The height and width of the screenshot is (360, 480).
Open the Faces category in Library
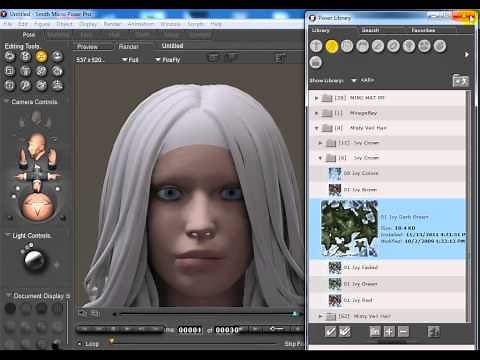click(x=347, y=46)
